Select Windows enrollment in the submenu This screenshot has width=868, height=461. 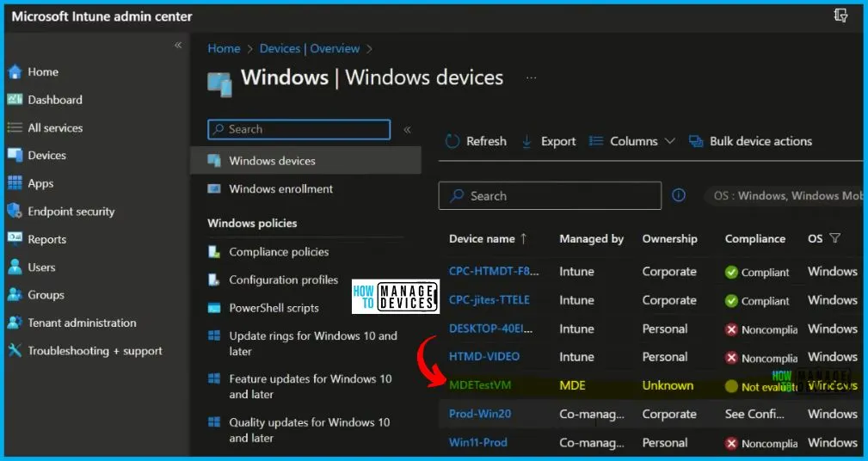(280, 188)
